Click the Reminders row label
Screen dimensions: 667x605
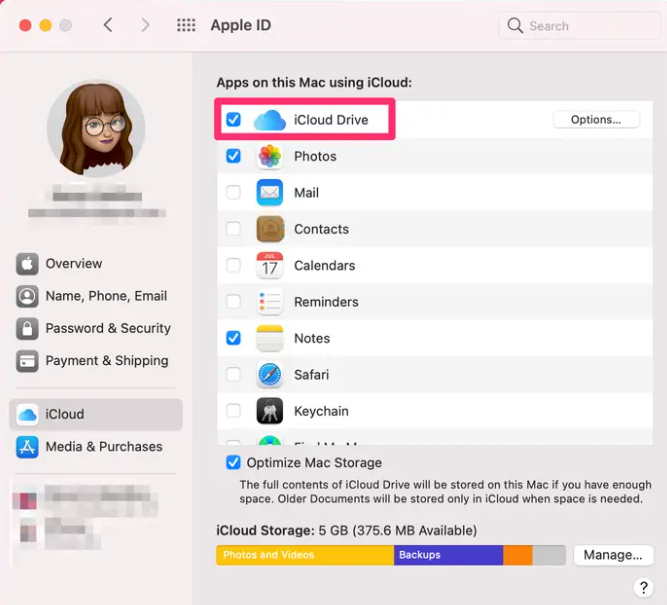pos(326,302)
